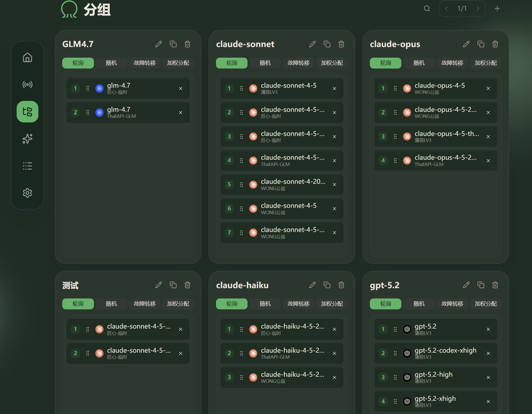Click claude-haiku-4-5-2... ThatAPI-GLM row
This screenshot has width=532, height=414.
point(282,354)
